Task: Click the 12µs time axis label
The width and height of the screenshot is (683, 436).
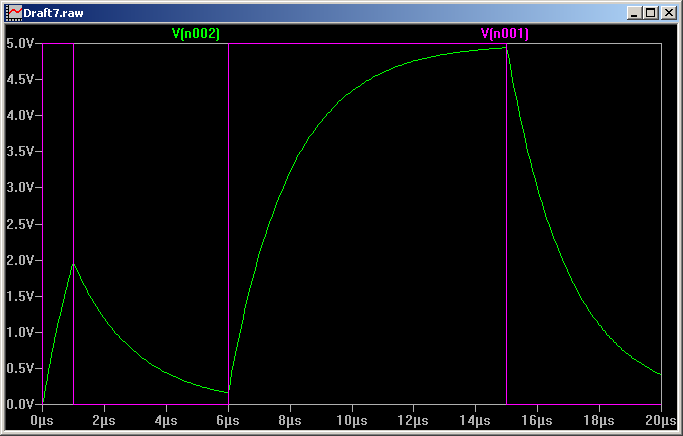Action: (x=413, y=421)
